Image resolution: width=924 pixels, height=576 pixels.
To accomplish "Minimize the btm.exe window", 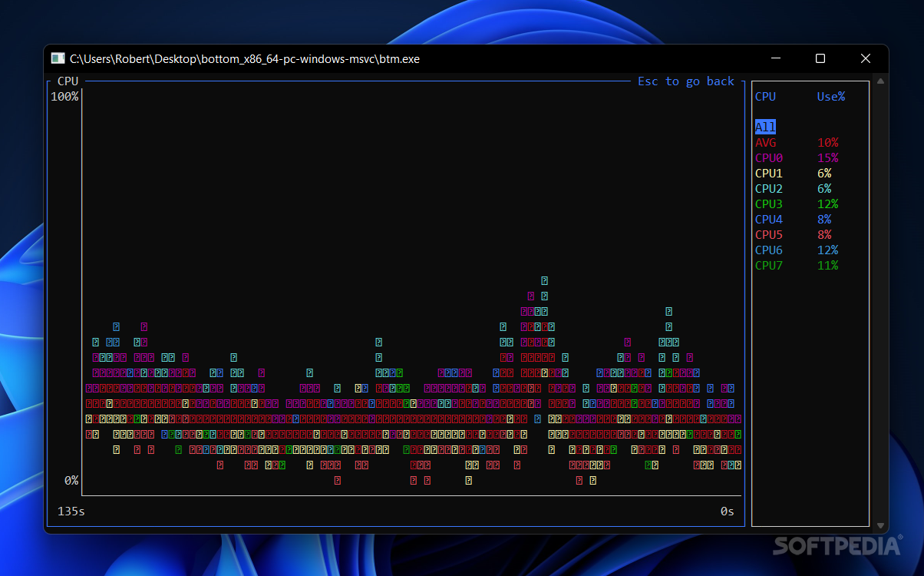I will tap(777, 58).
